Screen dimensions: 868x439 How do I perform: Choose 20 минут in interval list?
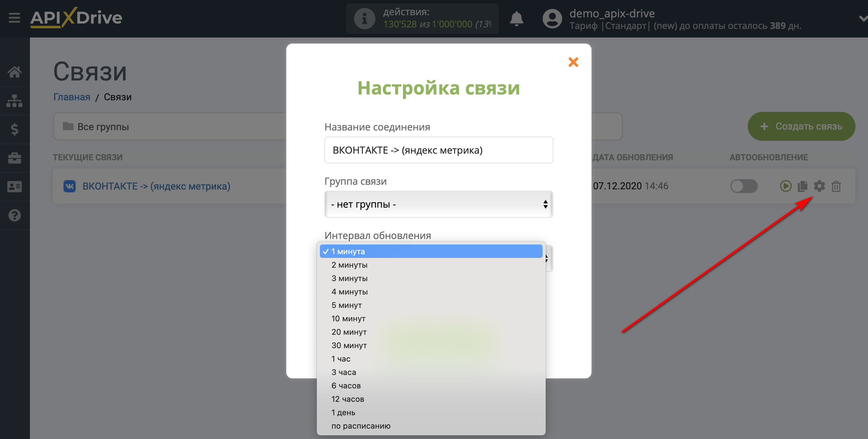click(x=431, y=332)
